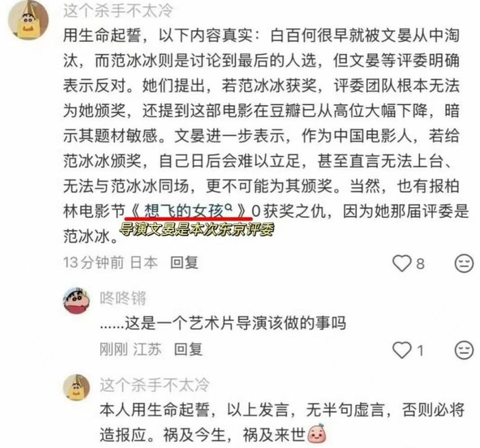Open the profile name 这个杀手不太冷 at the top
The image size is (480, 448).
(118, 11)
